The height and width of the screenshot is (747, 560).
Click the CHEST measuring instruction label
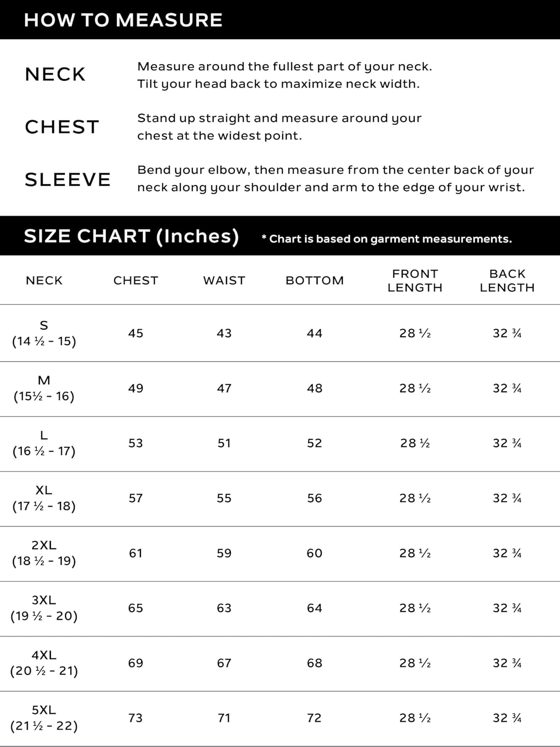62,127
